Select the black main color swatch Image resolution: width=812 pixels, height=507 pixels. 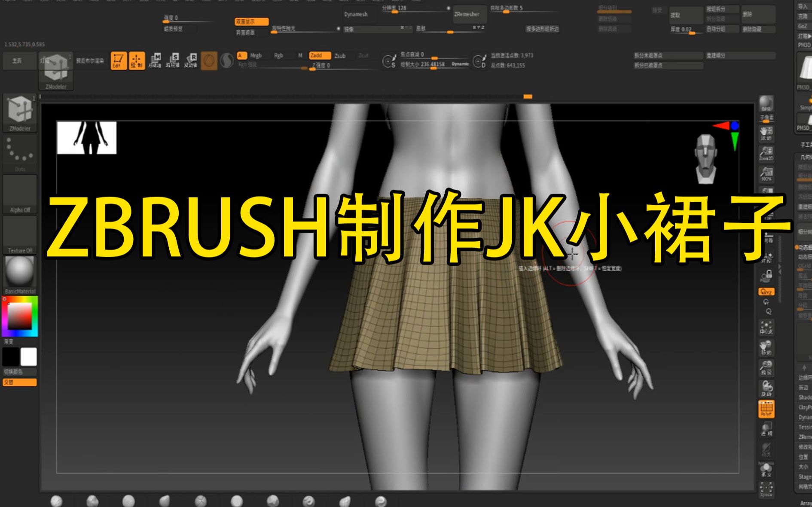11,357
